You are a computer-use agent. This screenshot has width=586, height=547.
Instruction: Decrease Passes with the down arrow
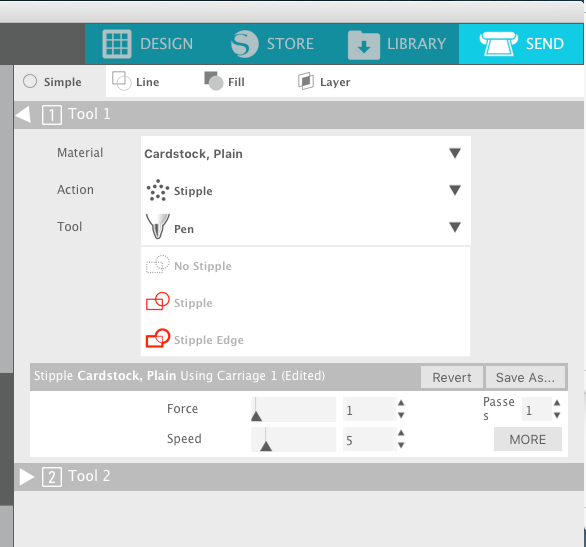(557, 415)
